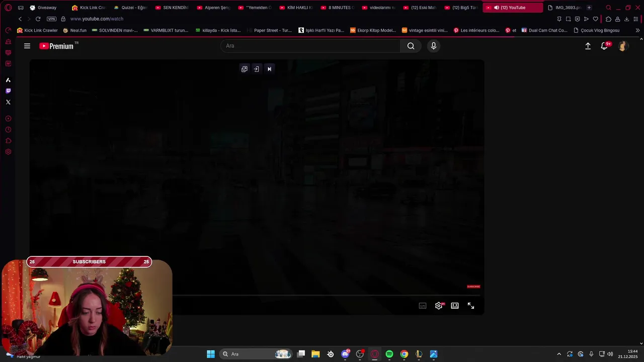Open YouTube create upload icon
The width and height of the screenshot is (644, 362).
click(x=588, y=46)
